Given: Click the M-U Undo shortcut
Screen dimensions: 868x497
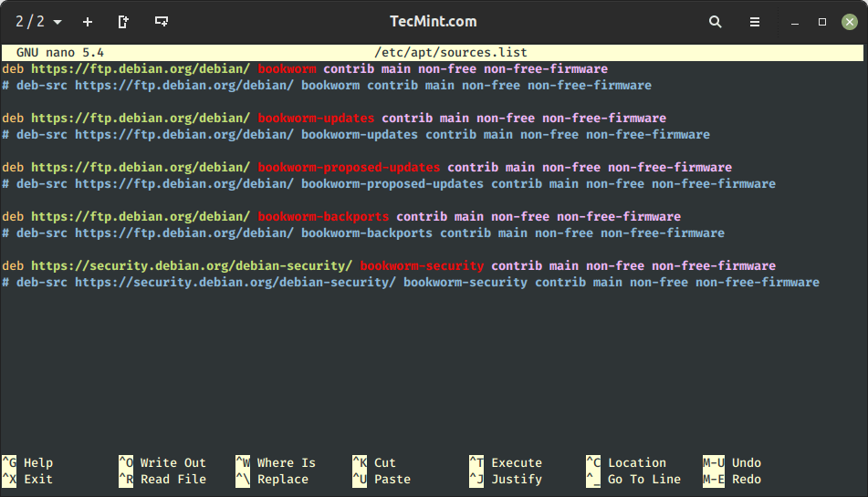Looking at the screenshot, I should 732,462.
